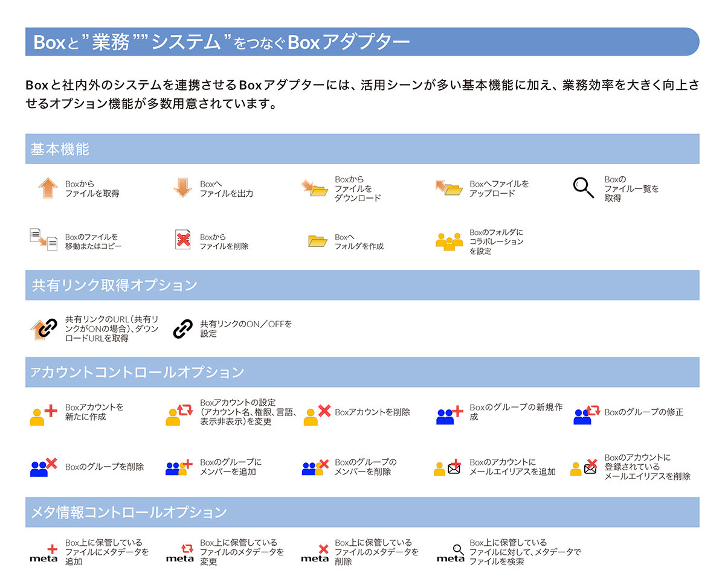This screenshot has height=588, width=725.
Task: Click the text 'Boxへファイルを出力'
Action: (227, 189)
